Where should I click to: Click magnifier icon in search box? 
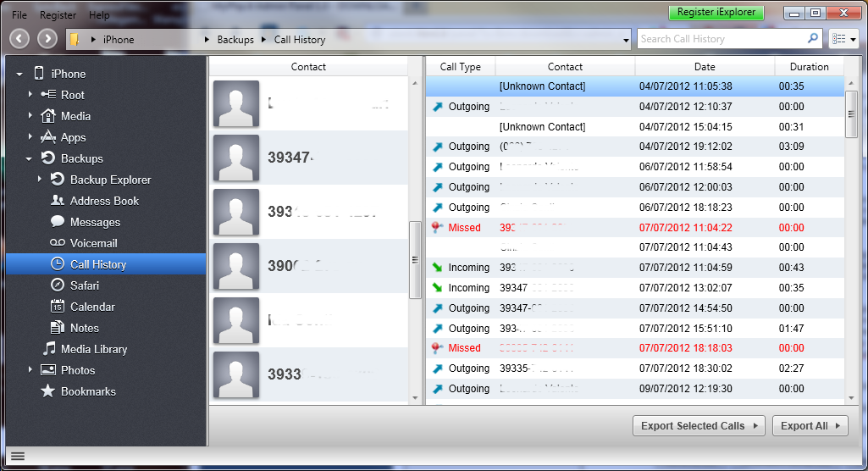[813, 39]
